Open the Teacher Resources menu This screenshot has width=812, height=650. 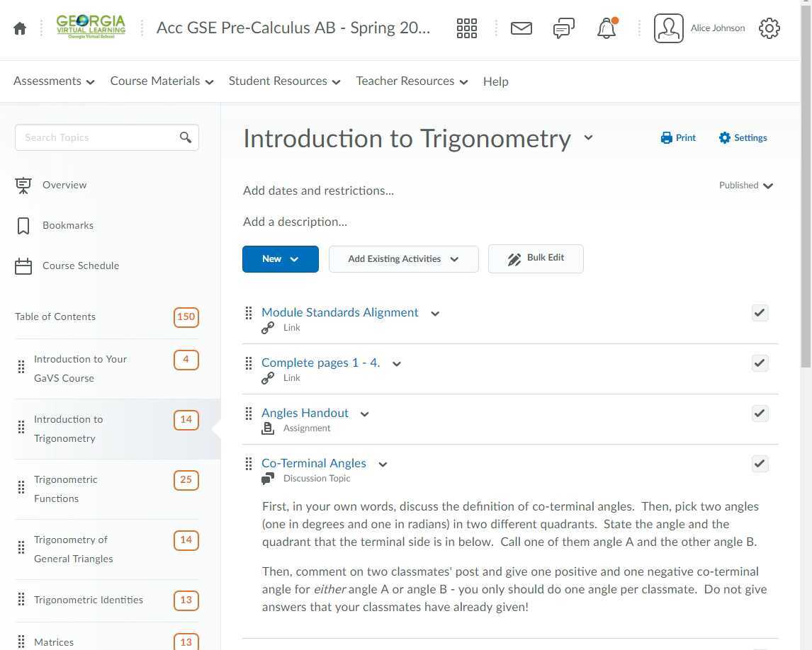[412, 81]
